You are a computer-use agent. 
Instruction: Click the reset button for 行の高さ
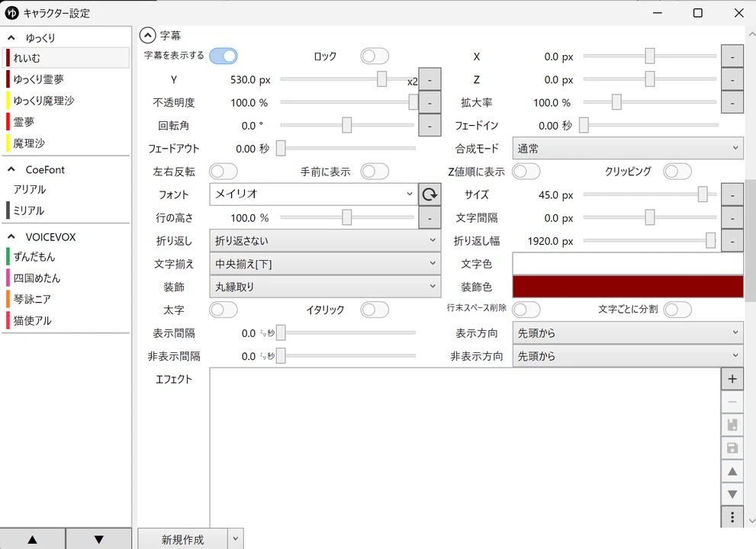point(429,218)
